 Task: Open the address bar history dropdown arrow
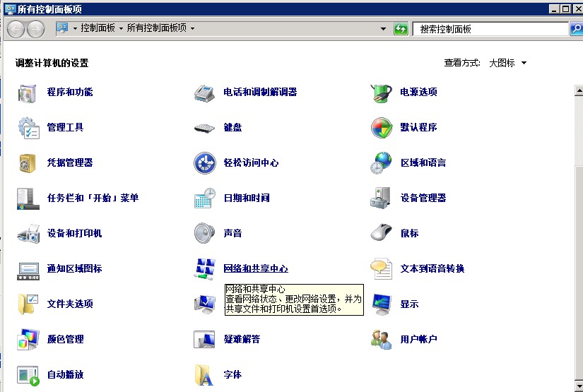[x=384, y=29]
